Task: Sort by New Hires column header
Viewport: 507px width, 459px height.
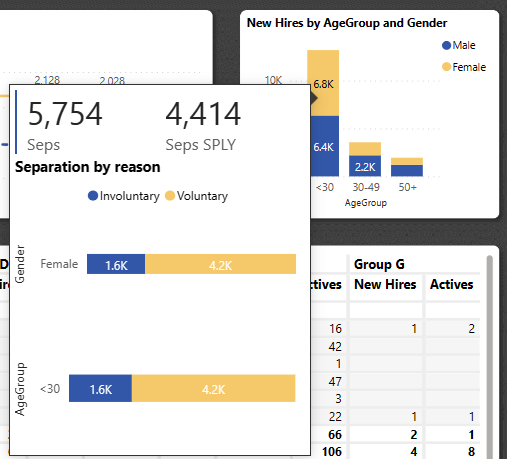Action: pyautogui.click(x=385, y=284)
